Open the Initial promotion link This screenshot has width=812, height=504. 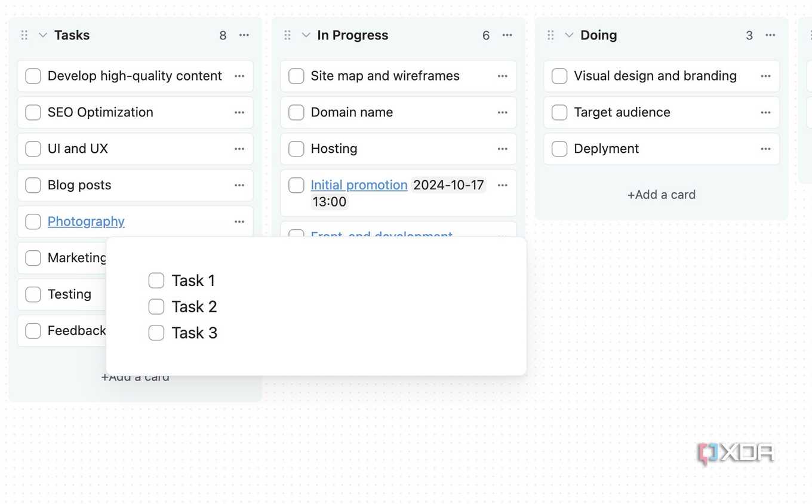(x=359, y=185)
